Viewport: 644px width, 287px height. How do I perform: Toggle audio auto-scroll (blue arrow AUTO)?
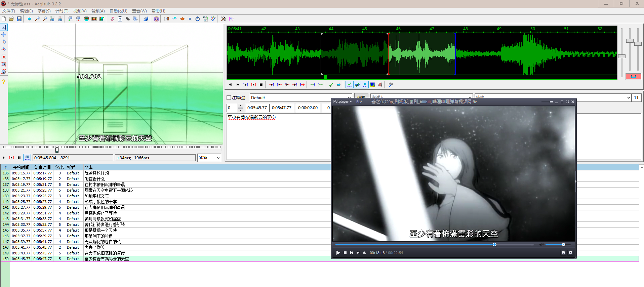pos(365,85)
